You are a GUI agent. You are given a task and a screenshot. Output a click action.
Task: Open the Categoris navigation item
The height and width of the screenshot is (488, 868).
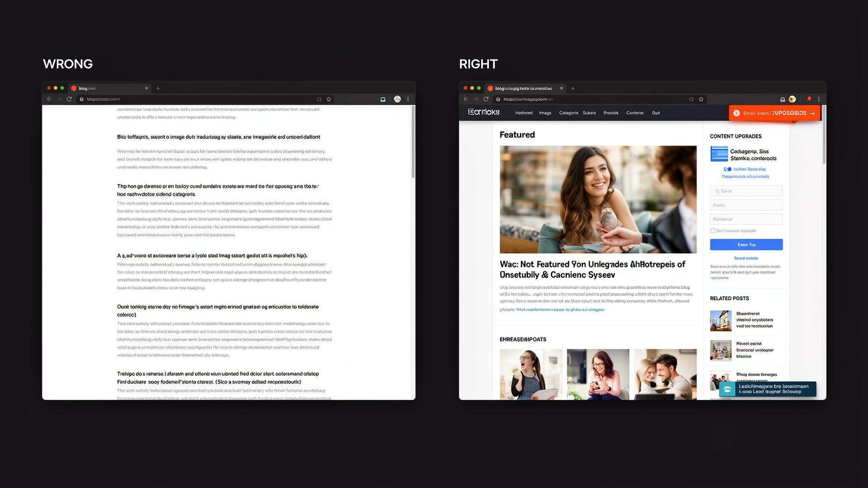coord(569,113)
